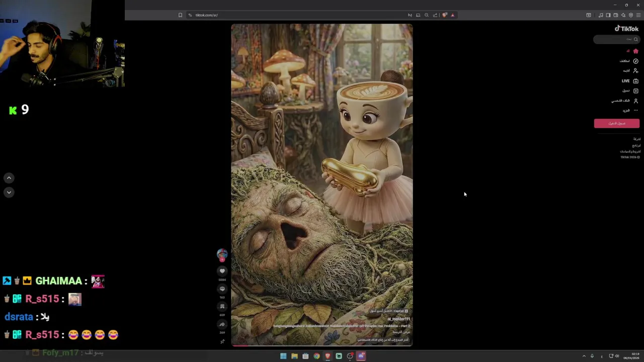Click the picture-in-picture address bar icon
644x362 pixels.
pyautogui.click(x=418, y=15)
